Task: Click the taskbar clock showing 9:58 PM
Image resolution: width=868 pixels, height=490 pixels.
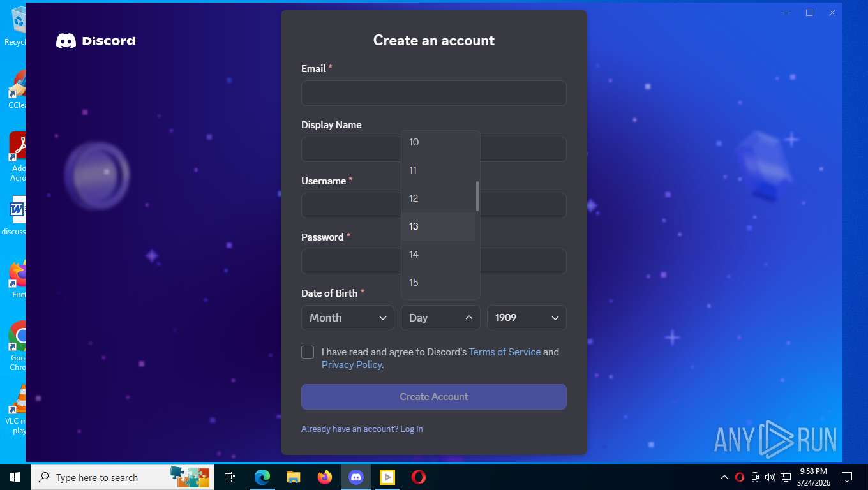Action: [813, 477]
